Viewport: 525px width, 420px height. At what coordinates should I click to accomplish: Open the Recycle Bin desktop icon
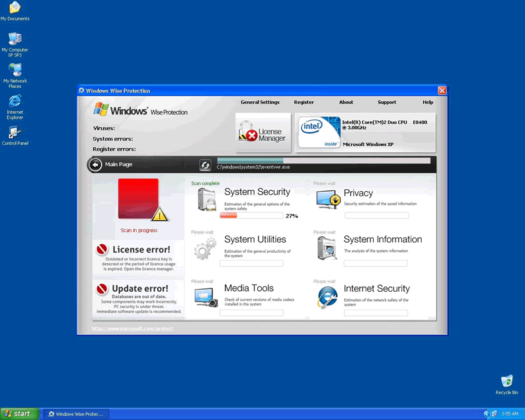(x=506, y=384)
